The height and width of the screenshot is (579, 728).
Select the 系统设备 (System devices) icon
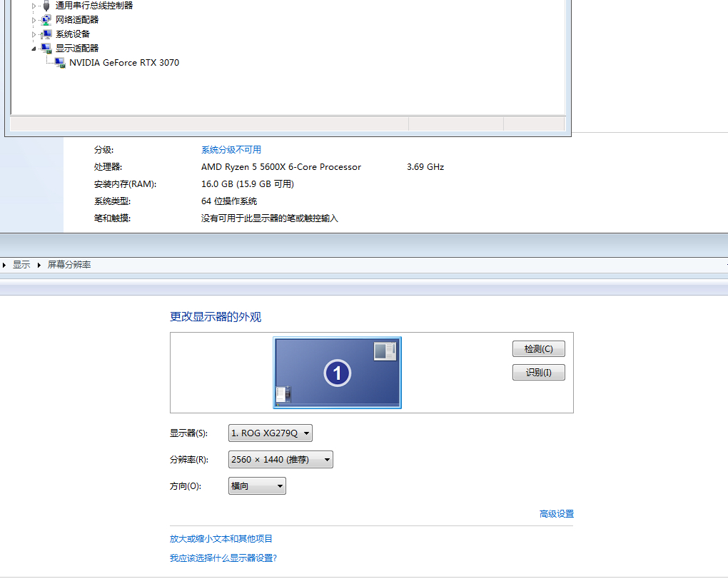46,34
